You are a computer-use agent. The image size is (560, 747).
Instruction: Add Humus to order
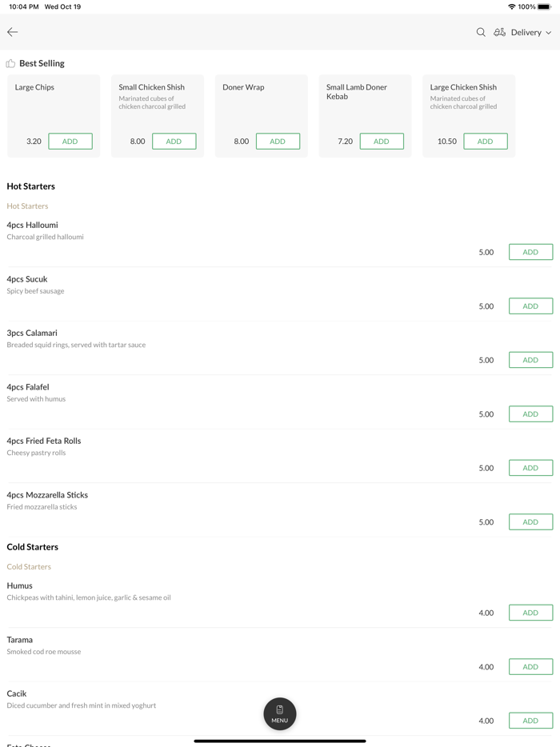(x=530, y=613)
